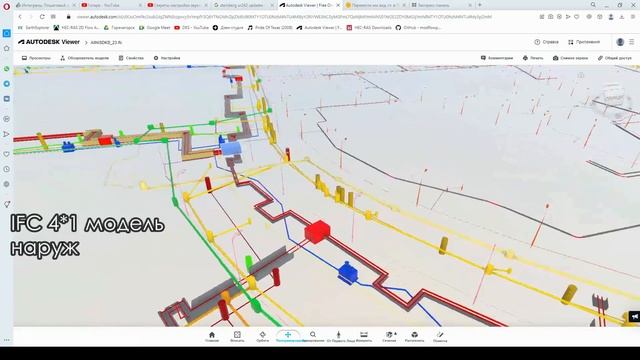640x360 pixels.
Task: Reload the page with refresh icon
Action: [42, 17]
